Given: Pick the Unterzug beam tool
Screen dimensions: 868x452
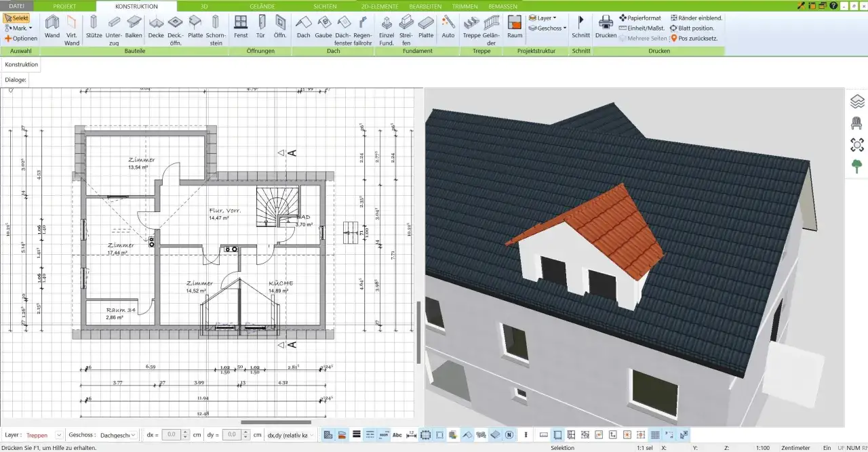Looking at the screenshot, I should point(114,29).
